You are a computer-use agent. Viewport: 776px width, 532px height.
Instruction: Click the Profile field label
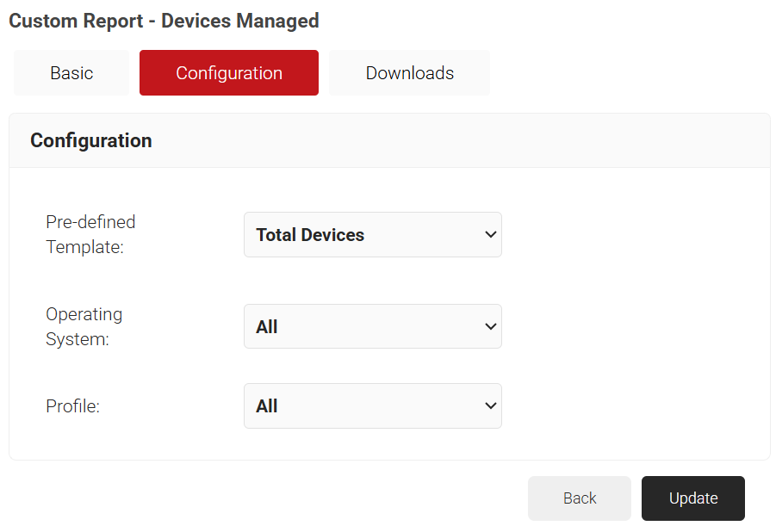72,406
